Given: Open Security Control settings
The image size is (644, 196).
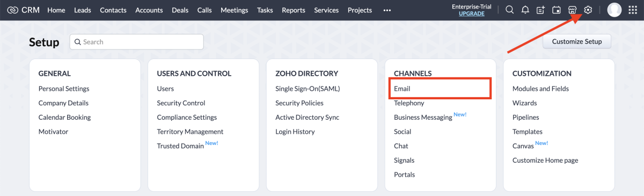Looking at the screenshot, I should (x=181, y=103).
